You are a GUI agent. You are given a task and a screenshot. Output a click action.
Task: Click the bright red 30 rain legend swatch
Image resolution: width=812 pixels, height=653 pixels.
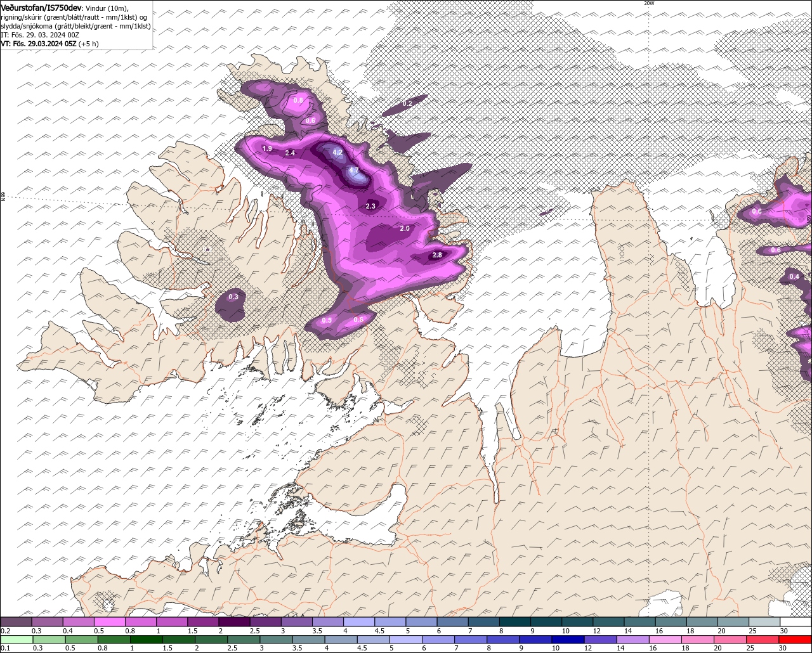point(796,639)
